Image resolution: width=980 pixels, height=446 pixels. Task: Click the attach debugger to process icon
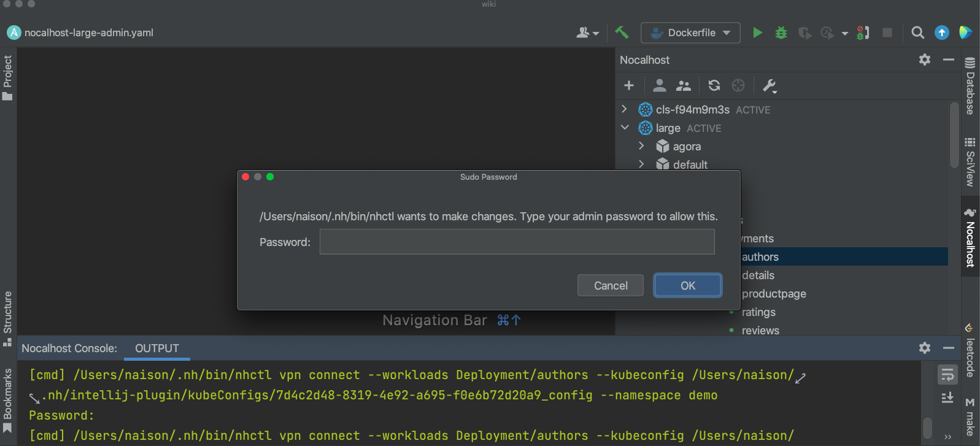click(x=863, y=33)
